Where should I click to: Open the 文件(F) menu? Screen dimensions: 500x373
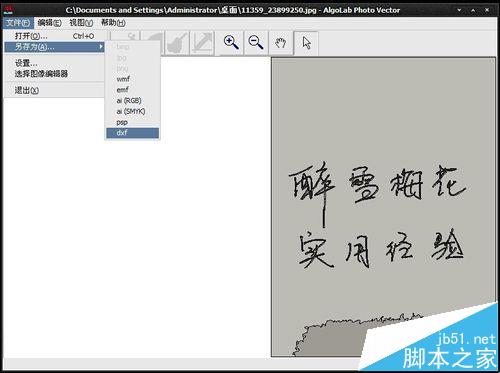[18, 23]
